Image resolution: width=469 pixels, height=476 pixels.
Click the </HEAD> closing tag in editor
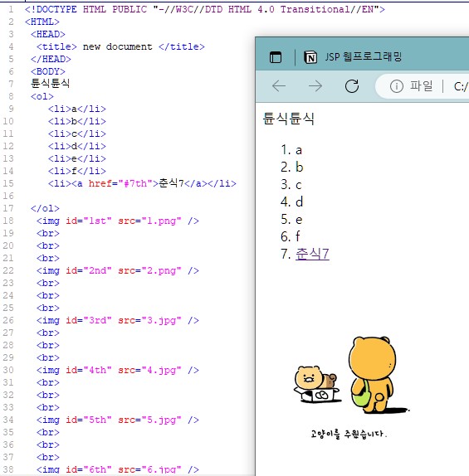click(x=51, y=59)
